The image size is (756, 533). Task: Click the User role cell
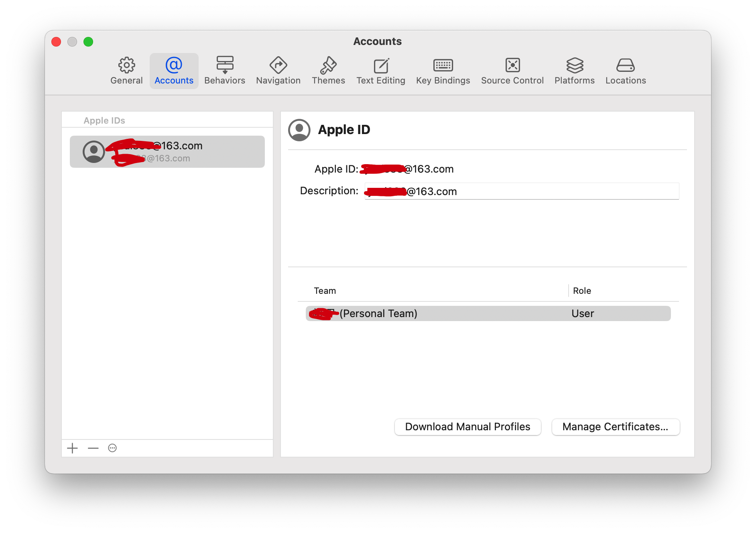(x=583, y=313)
